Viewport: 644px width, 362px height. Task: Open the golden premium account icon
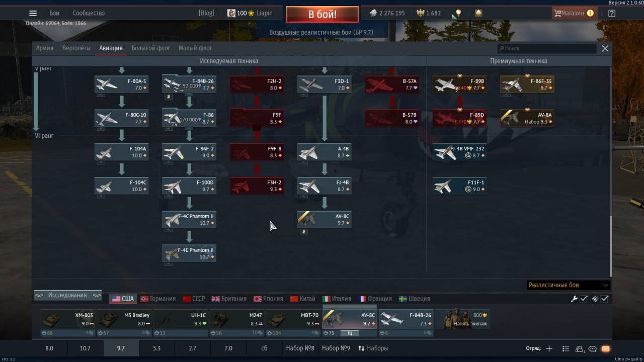[478, 13]
